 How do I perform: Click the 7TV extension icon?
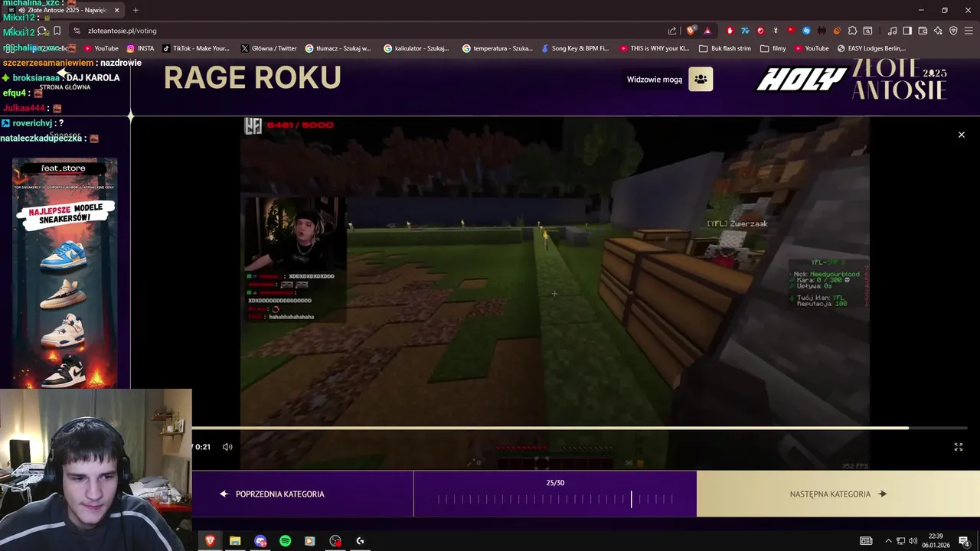coord(745,31)
